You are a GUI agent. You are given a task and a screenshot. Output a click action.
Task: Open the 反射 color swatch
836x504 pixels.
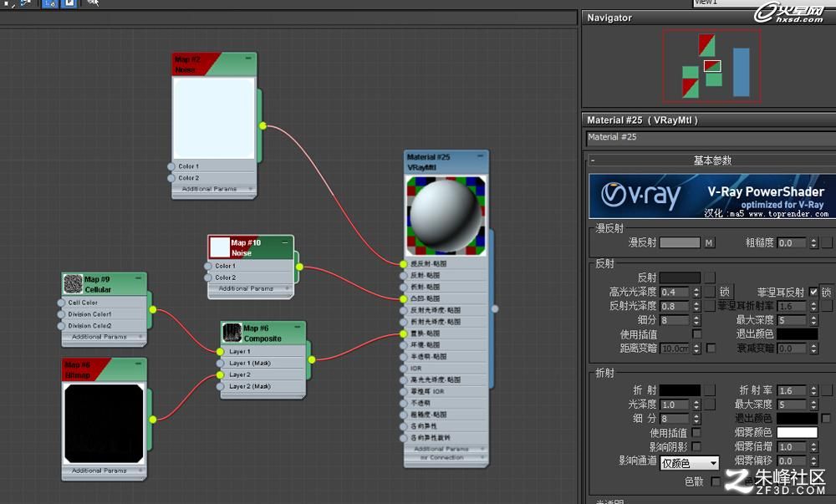(x=680, y=277)
